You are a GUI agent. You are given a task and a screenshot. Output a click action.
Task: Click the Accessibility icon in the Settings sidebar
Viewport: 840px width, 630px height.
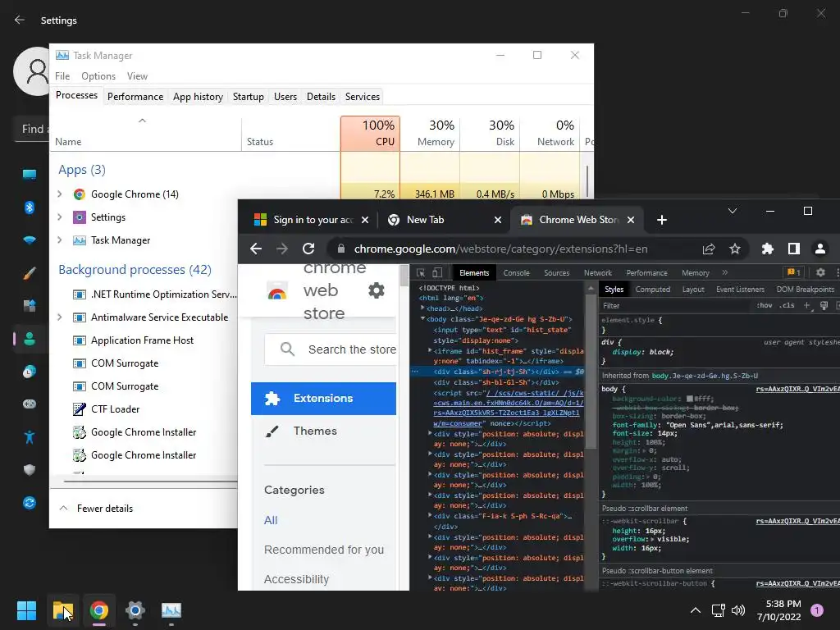pyautogui.click(x=30, y=437)
